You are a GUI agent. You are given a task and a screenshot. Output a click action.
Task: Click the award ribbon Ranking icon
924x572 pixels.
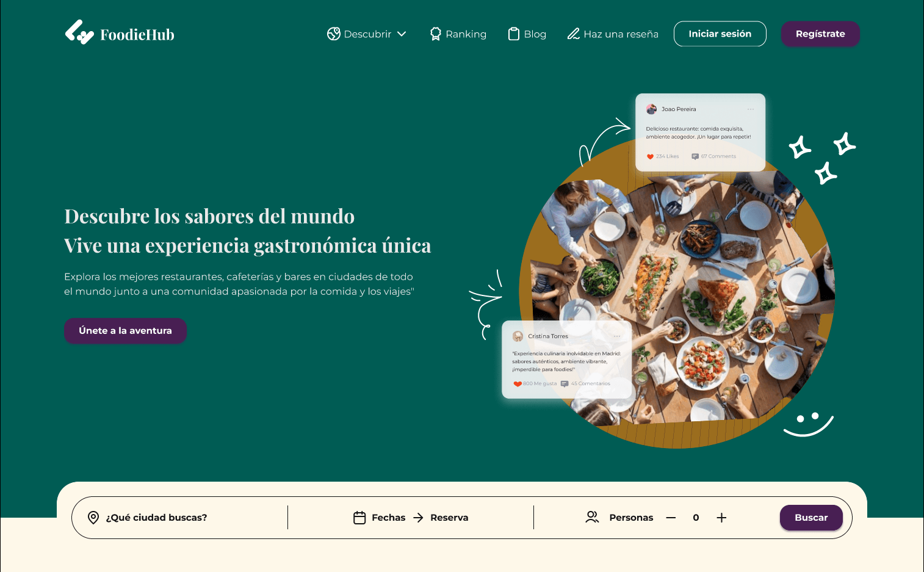tap(435, 34)
